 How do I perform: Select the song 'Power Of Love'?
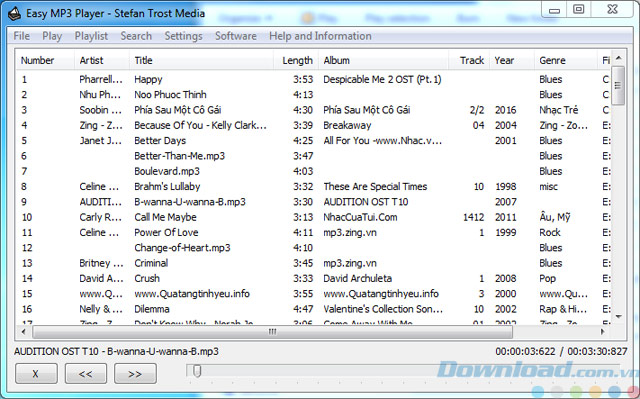166,233
